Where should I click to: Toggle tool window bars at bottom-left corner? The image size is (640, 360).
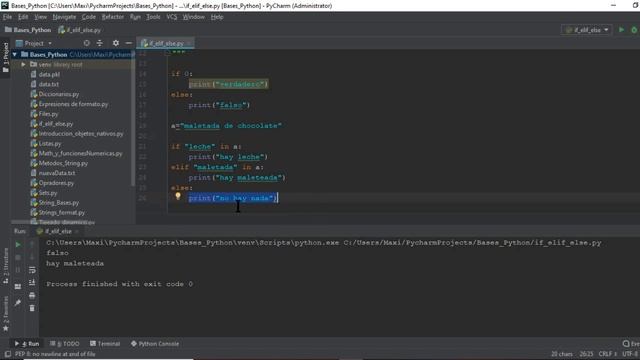7,354
